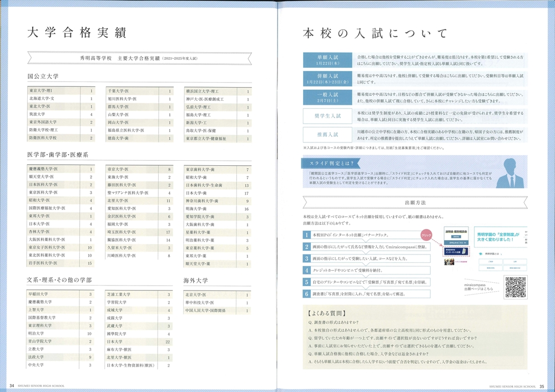The width and height of the screenshot is (555, 392).
Task: Click the 北京大学・医 row
Action: (x=218, y=295)
